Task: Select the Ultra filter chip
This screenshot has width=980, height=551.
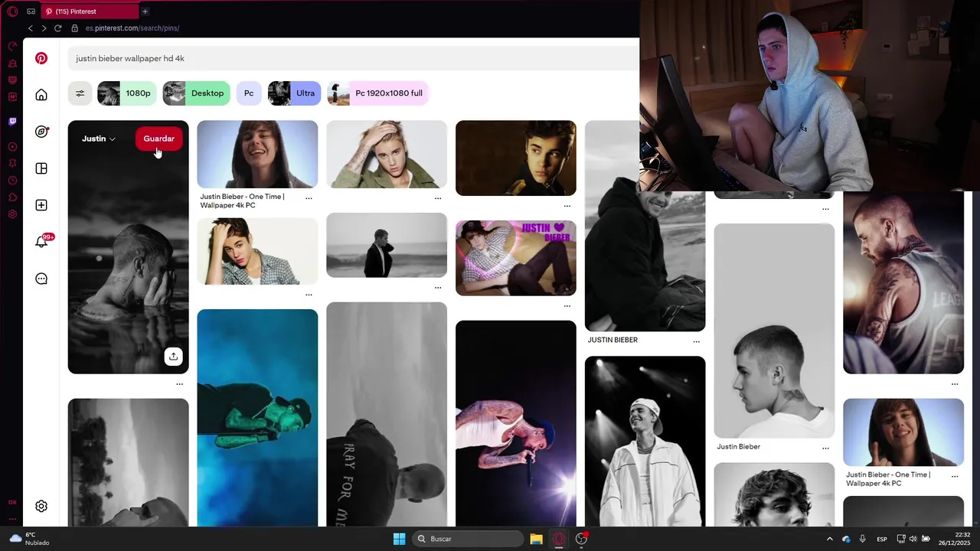Action: 294,93
